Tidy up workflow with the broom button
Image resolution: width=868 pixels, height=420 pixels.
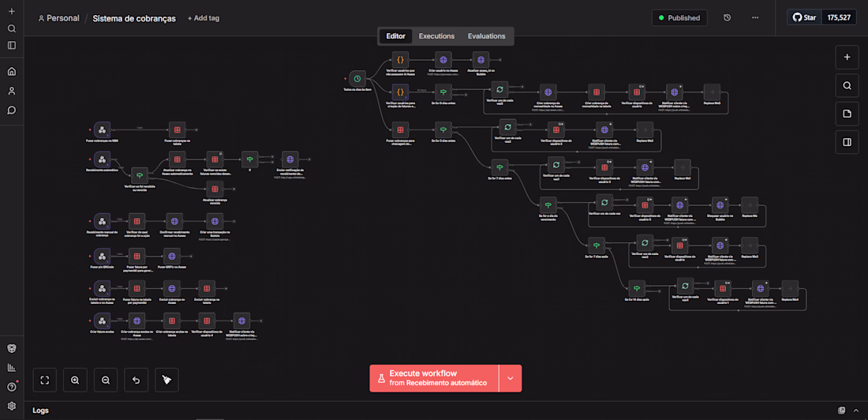click(166, 380)
